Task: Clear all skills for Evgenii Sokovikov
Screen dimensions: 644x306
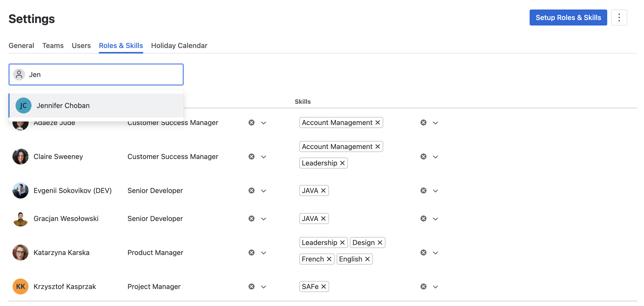Action: coord(423,190)
